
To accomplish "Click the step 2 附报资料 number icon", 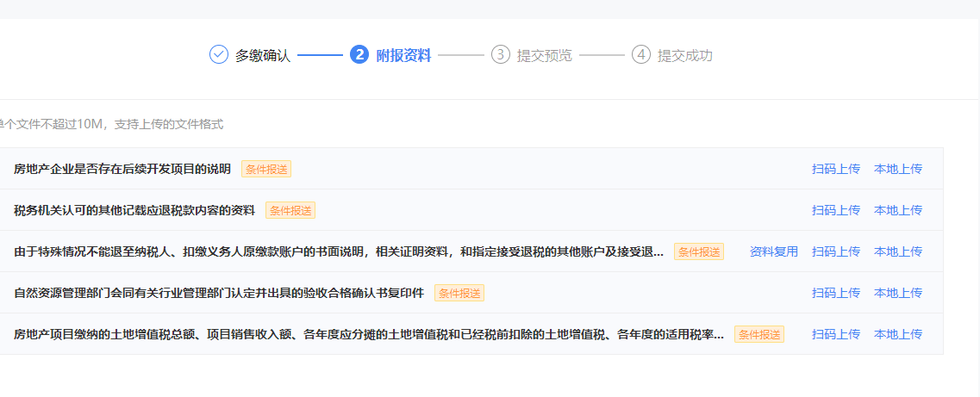I will [x=359, y=55].
